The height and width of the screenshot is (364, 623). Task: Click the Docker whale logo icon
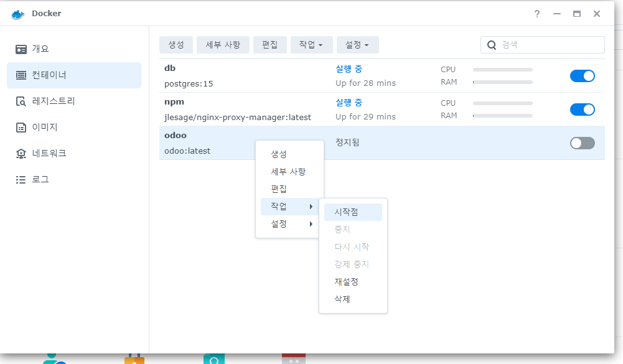coord(18,14)
